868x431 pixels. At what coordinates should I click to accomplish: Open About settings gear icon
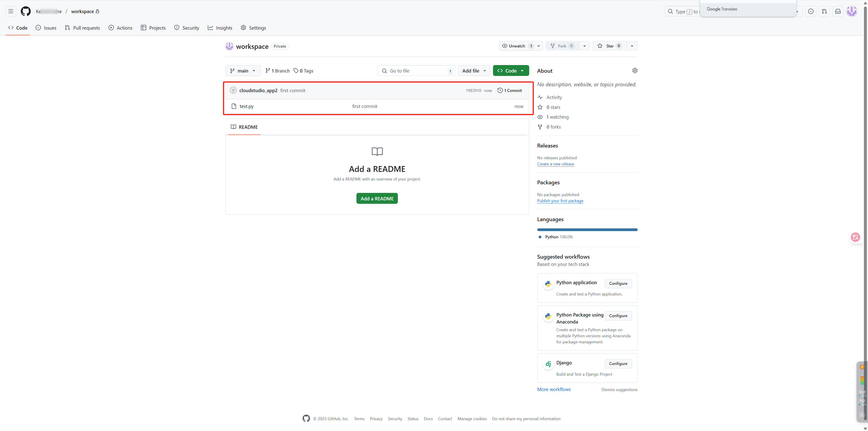[x=635, y=70]
